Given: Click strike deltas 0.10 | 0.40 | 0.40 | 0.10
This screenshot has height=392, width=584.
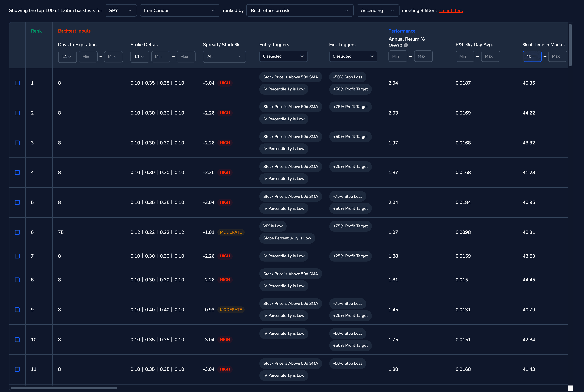Looking at the screenshot, I should 157,310.
